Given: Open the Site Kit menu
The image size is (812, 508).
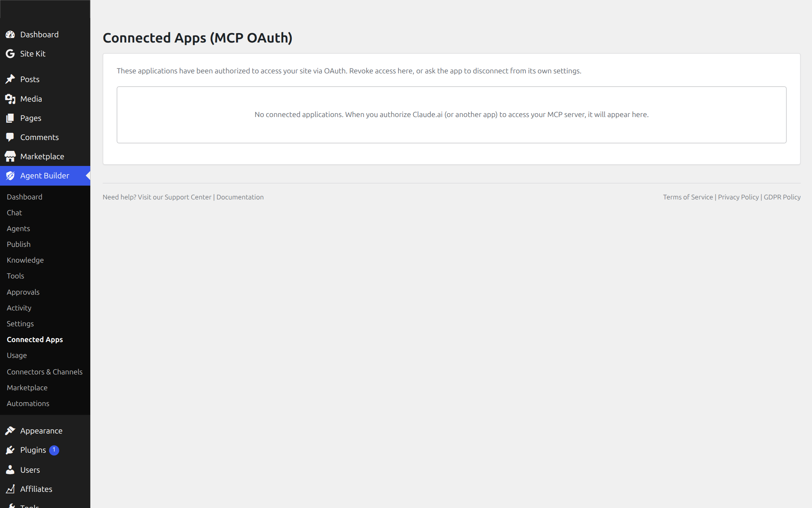Looking at the screenshot, I should (x=45, y=54).
